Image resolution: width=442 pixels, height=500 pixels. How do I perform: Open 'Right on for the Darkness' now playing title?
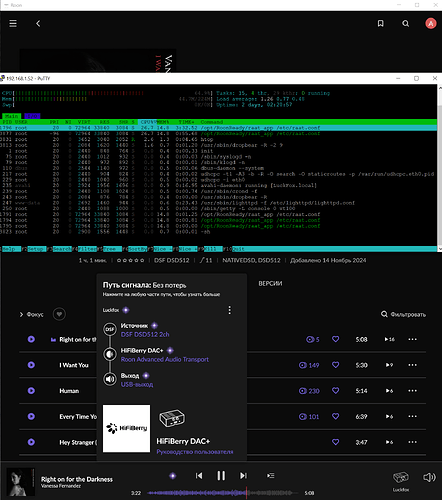(x=77, y=479)
